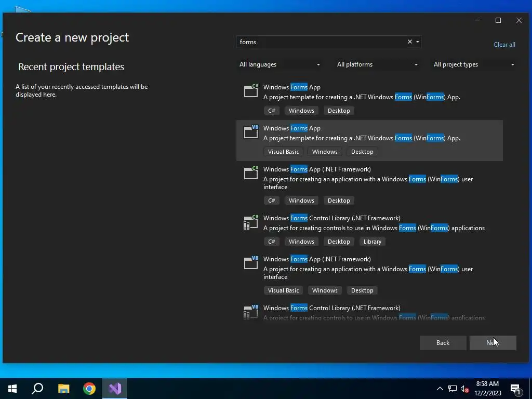Choose the C# Windows Forms App (.NET Framework) icon
The image size is (532, 399).
(x=251, y=172)
